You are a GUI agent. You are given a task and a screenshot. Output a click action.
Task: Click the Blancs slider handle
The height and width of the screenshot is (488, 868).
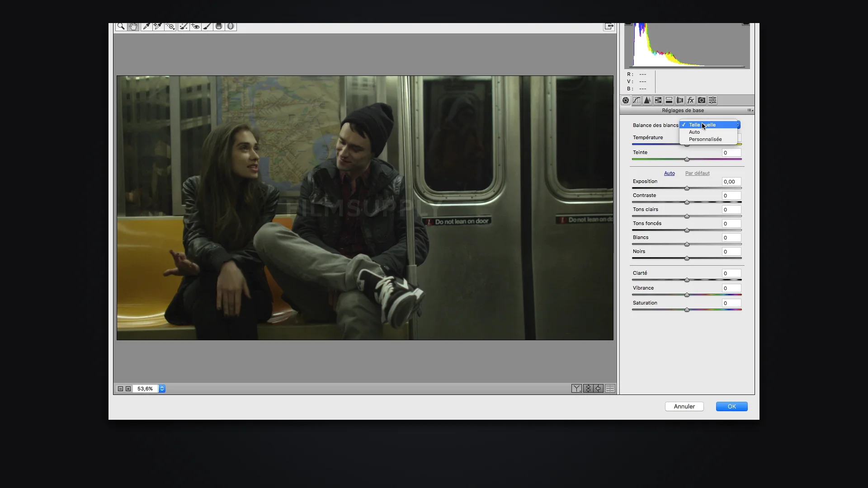[687, 244]
